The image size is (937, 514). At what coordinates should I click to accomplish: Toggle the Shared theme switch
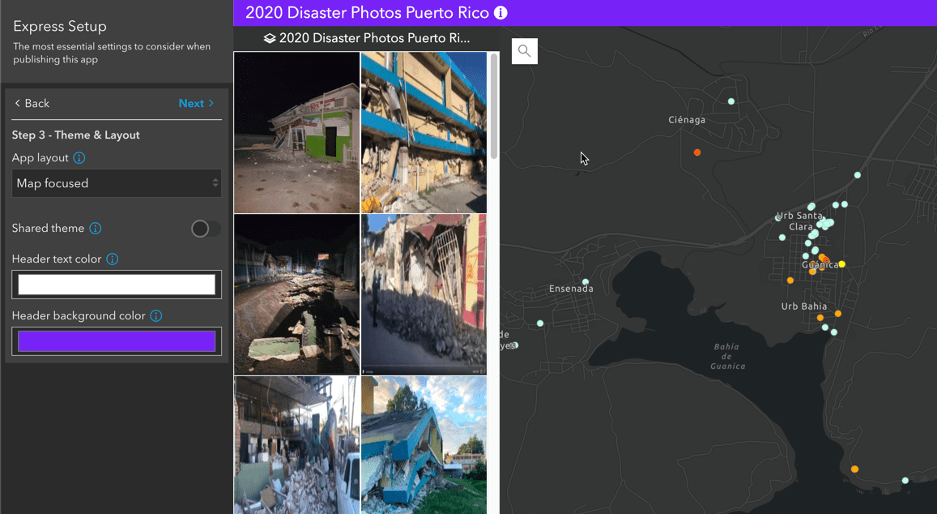coord(206,228)
